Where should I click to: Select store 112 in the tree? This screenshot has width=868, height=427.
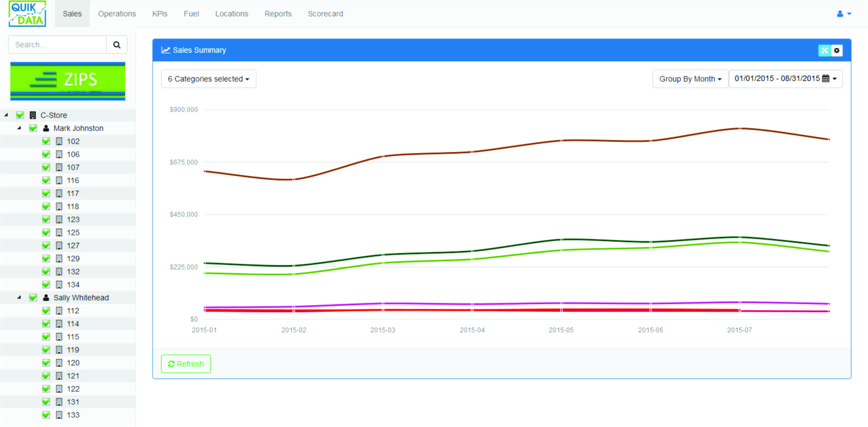[x=73, y=311]
